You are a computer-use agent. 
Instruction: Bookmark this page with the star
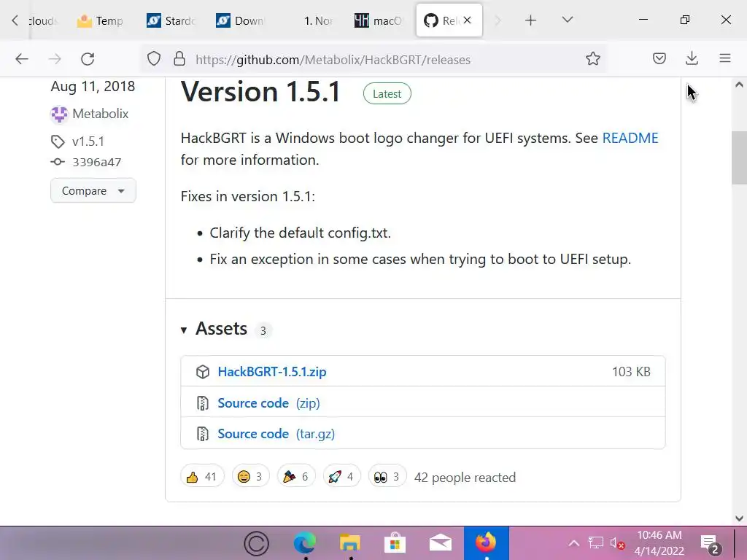(x=593, y=59)
